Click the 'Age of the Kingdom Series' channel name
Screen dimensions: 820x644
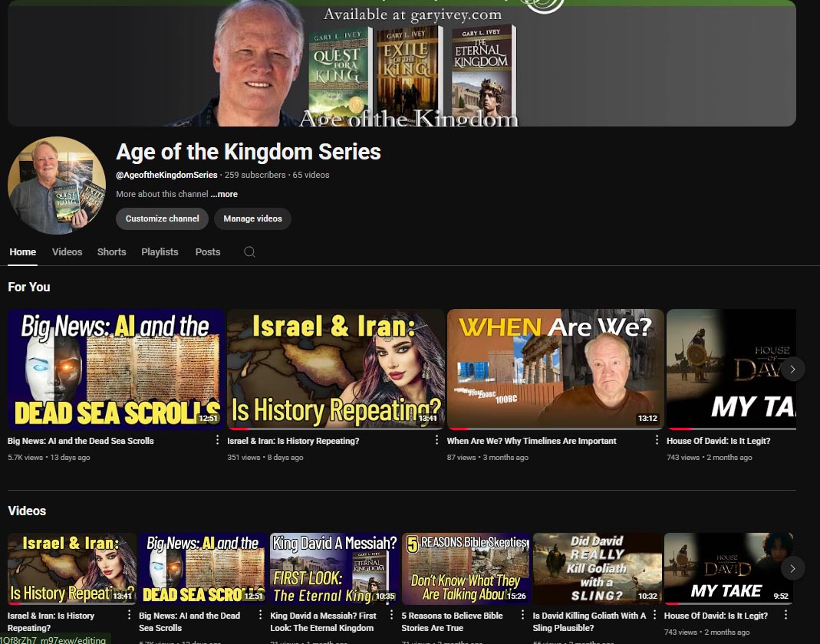[x=249, y=152]
